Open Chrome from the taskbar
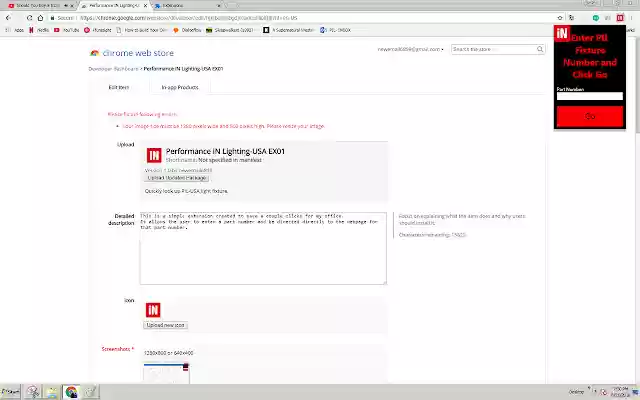This screenshot has width=640, height=400. 71,392
